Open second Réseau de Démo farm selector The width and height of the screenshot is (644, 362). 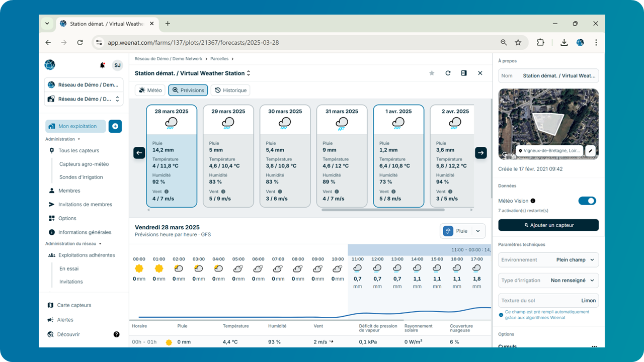84,99
